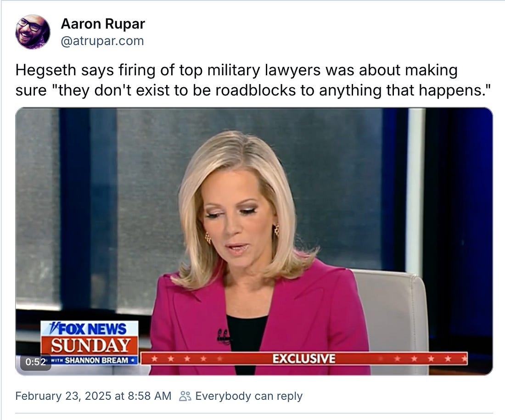Click the Aaron Rupar display name
This screenshot has height=420, width=505.
[x=103, y=24]
